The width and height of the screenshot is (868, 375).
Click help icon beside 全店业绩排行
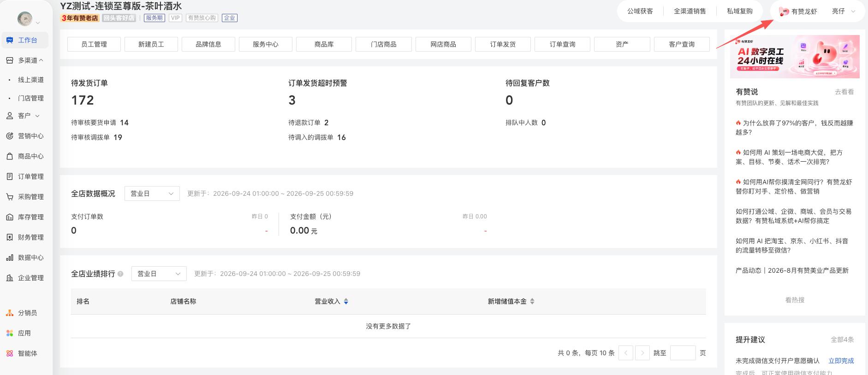[x=120, y=274]
